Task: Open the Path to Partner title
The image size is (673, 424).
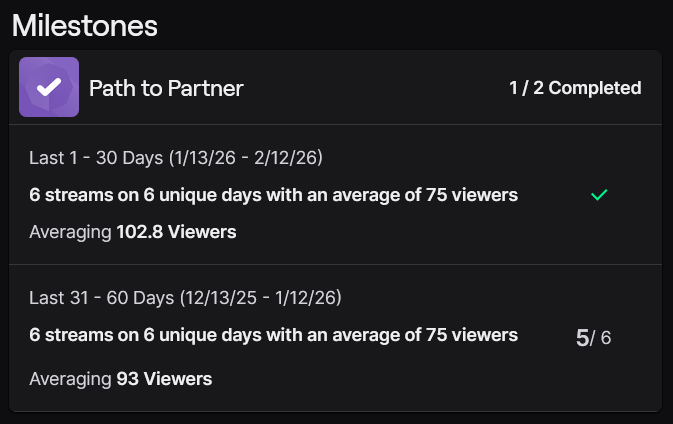Action: pyautogui.click(x=166, y=89)
